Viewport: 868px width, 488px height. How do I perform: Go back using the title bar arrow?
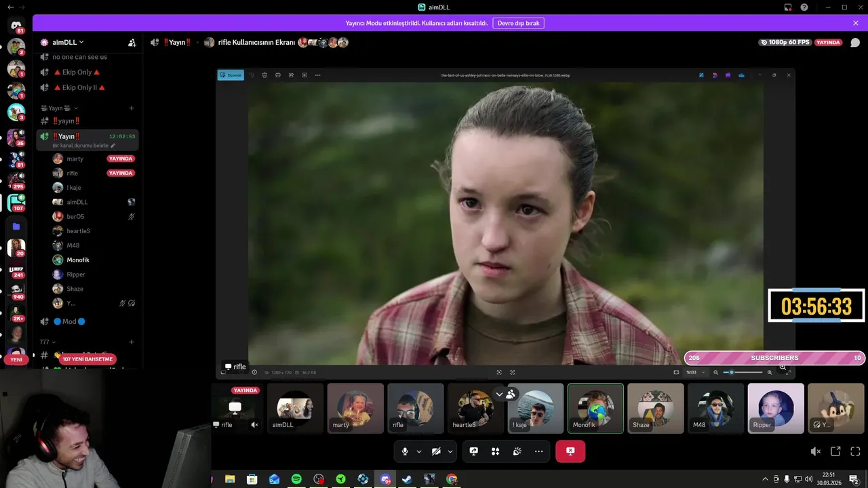click(10, 7)
